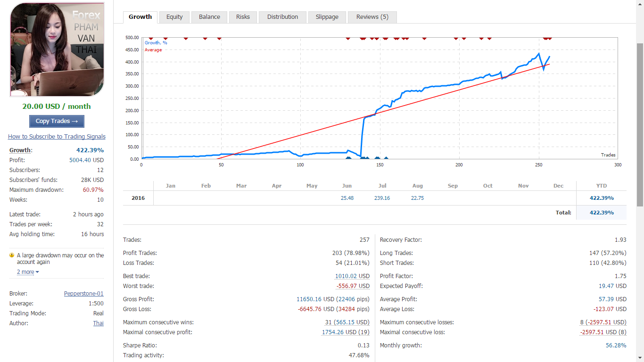This screenshot has height=362, width=644.
Task: Click the Short Trades value 110 (42.80%)
Action: coord(608,263)
